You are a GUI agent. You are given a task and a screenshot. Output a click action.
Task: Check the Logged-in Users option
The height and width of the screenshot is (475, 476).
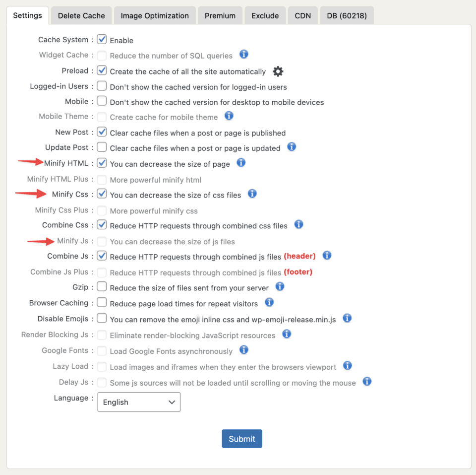coord(102,86)
